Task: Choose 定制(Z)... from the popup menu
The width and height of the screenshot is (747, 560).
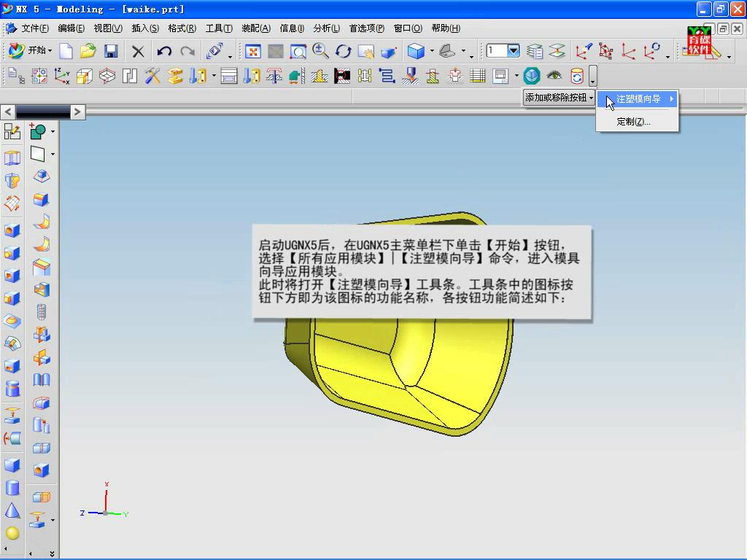Action: 633,122
